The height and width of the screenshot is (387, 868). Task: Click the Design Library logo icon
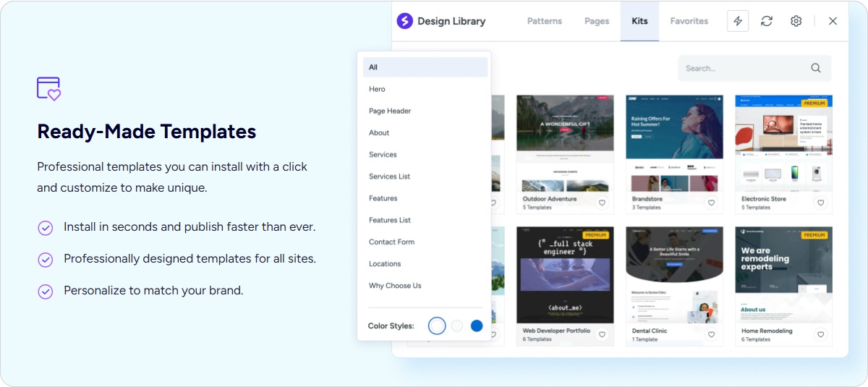point(404,21)
